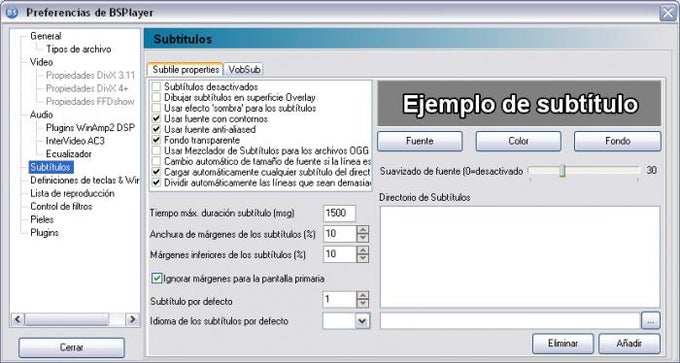
Task: Uncheck 'Usar fuente con contornos'
Action: pyautogui.click(x=156, y=119)
